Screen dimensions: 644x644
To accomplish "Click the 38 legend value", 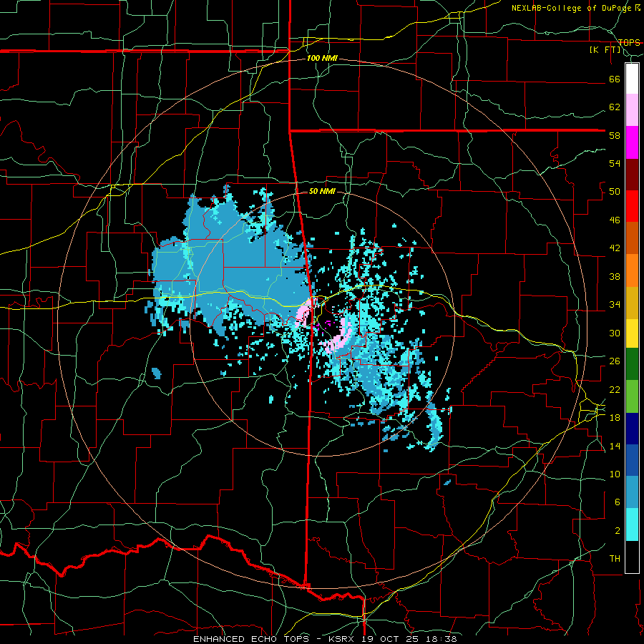I will pos(615,276).
